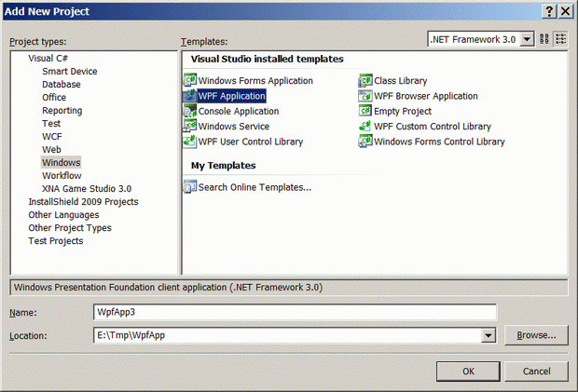Choose the Console Application template icon
The width and height of the screenshot is (578, 392).
[x=190, y=111]
